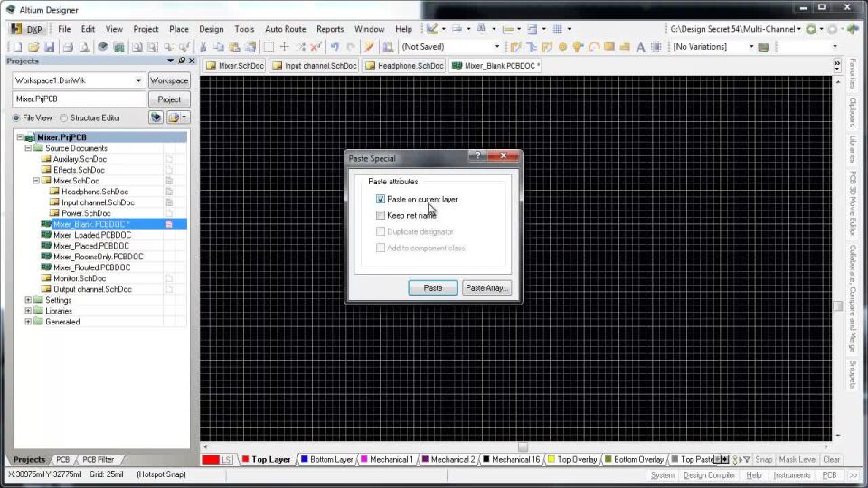Click the Undo arrow icon
The width and height of the screenshot is (868, 488).
[x=335, y=47]
